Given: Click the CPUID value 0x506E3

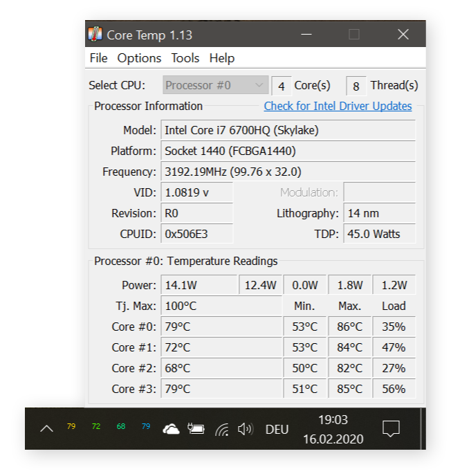Looking at the screenshot, I should point(196,234).
